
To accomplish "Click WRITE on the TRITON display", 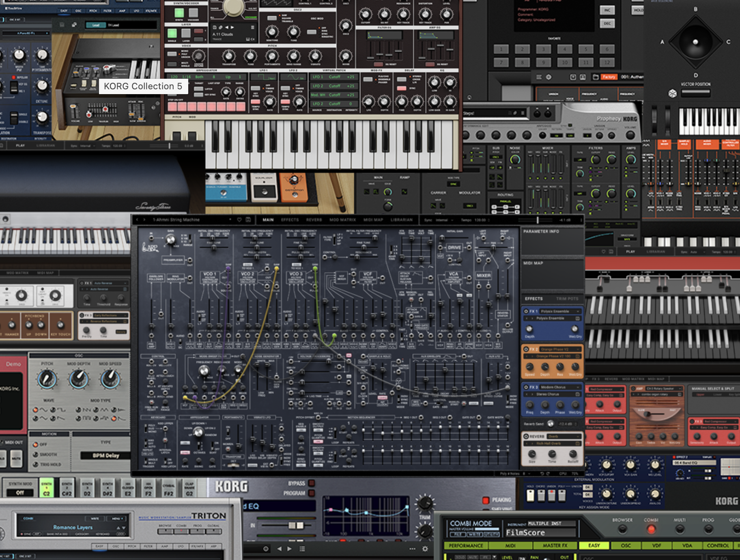I will pyautogui.click(x=95, y=518).
